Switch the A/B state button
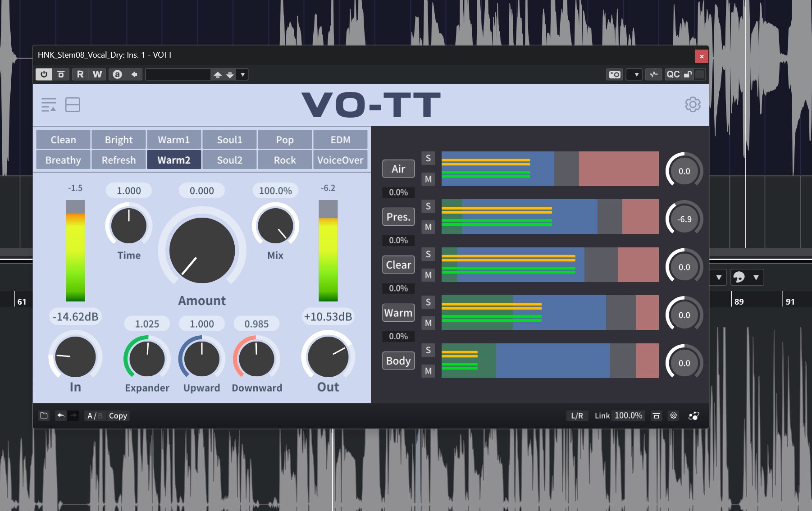Image resolution: width=812 pixels, height=511 pixels. click(x=95, y=415)
